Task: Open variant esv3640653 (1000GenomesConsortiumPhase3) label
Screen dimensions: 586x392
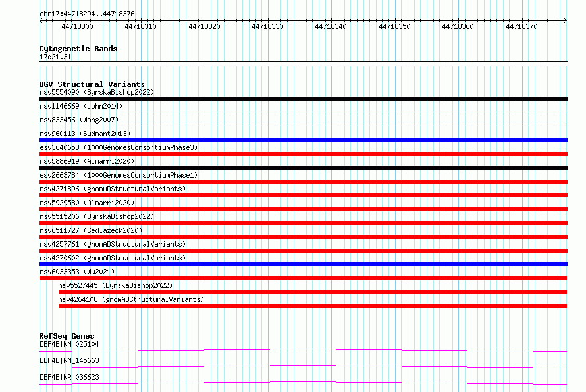Action: point(119,147)
